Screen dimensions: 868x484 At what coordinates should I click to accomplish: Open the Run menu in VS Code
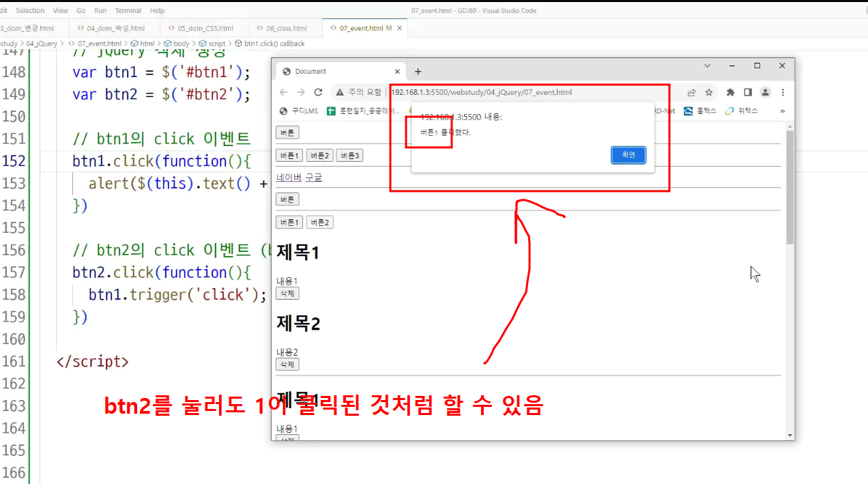point(100,10)
